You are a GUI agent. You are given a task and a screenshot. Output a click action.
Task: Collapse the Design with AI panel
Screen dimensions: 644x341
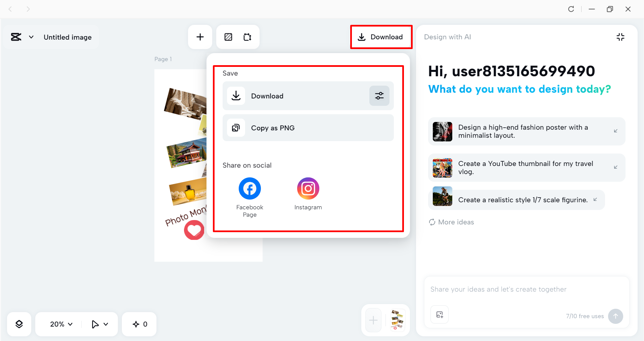click(x=620, y=37)
